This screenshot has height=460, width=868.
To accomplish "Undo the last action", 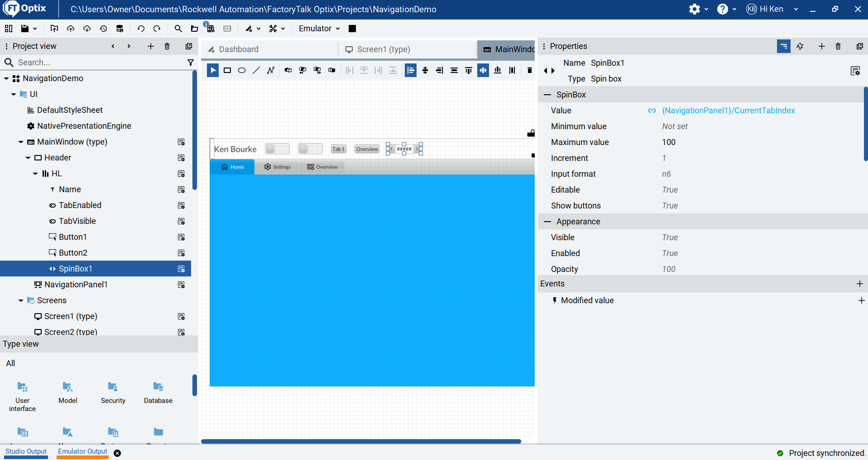I will [x=141, y=29].
